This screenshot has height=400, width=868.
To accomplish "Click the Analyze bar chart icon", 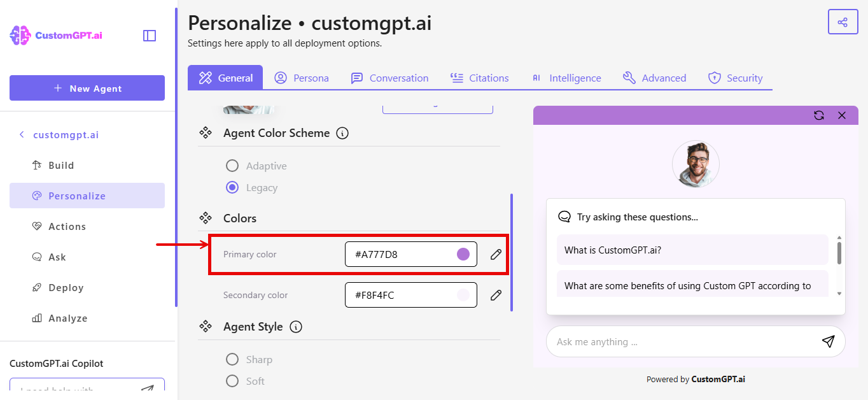I will point(37,318).
